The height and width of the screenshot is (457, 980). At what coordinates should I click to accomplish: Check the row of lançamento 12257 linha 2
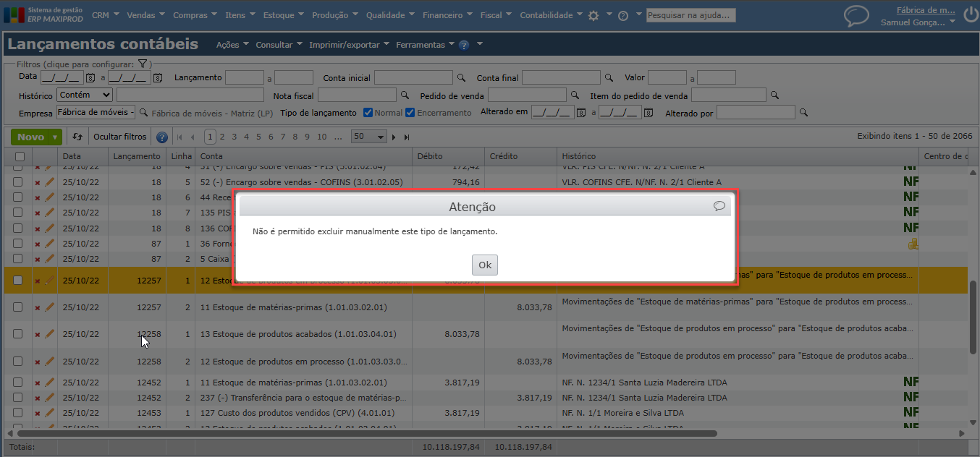tap(17, 307)
